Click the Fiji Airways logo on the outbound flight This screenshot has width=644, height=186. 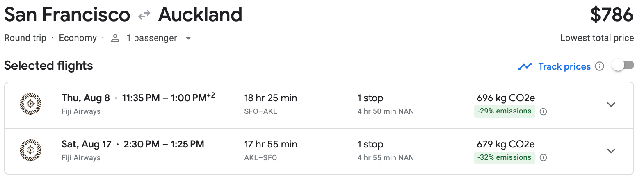[31, 104]
